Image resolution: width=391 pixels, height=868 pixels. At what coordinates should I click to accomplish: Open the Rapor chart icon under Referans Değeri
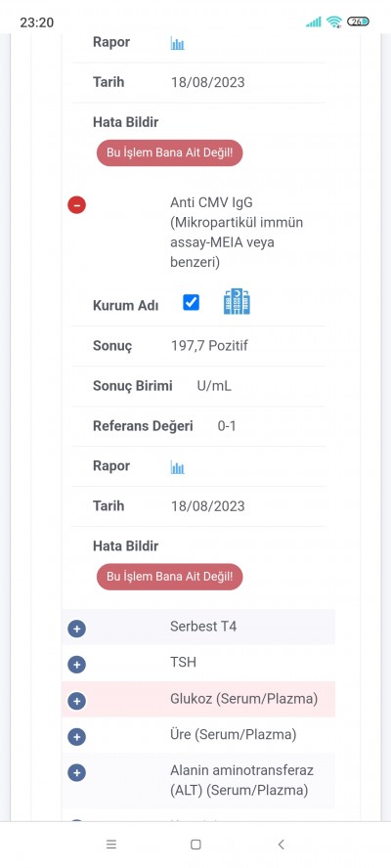pos(177,467)
